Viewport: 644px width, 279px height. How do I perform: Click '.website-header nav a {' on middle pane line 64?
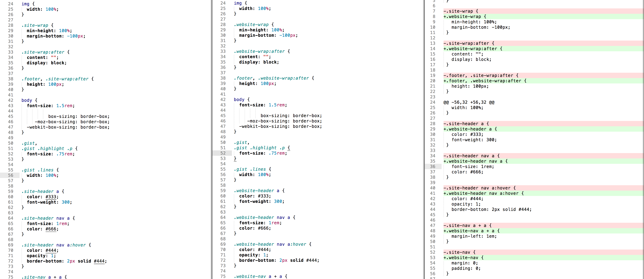pos(264,217)
